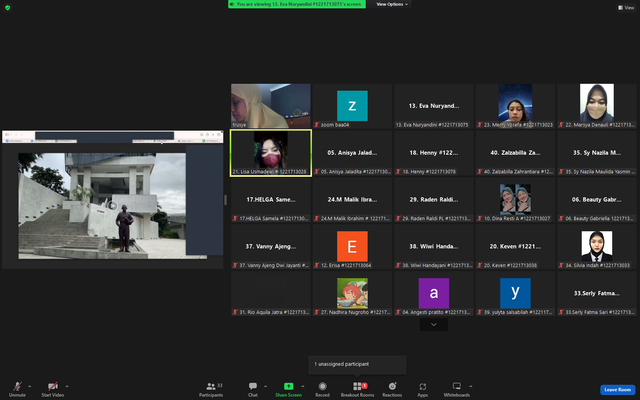
Task: Open audio options arrow next to Unmute
Action: [x=29, y=386]
